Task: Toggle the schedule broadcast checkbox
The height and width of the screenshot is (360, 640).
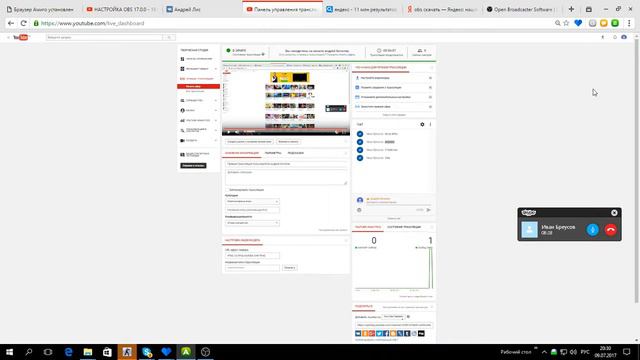Action: pos(227,190)
